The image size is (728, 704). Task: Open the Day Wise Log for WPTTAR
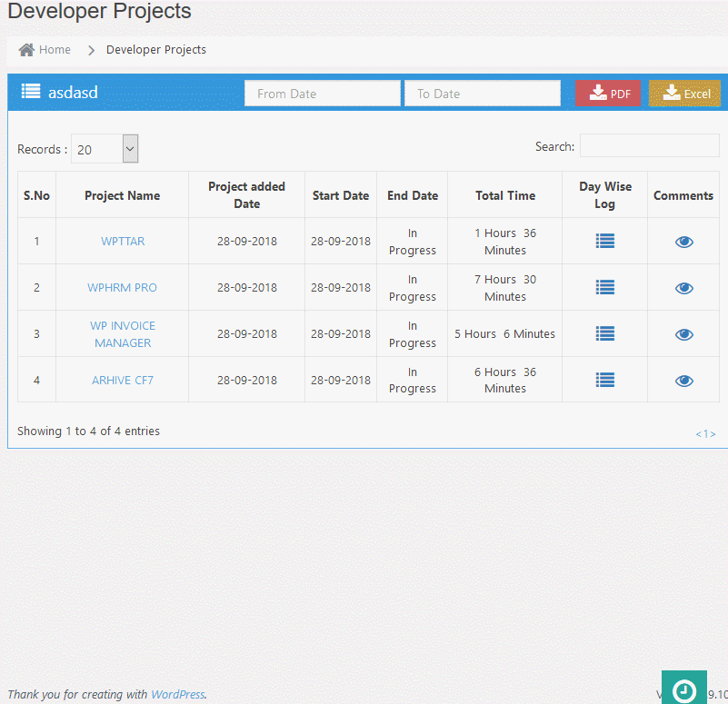[x=604, y=241]
